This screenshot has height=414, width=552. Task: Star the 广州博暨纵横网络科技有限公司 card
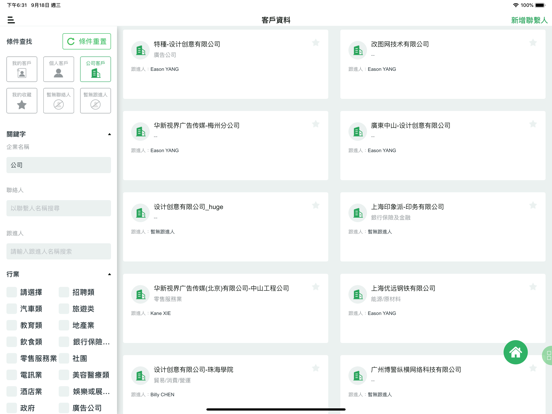(533, 368)
